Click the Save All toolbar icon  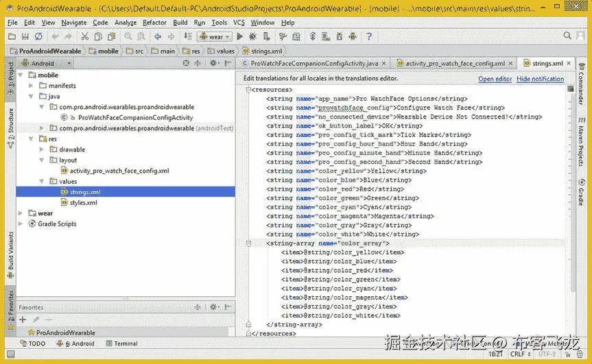point(25,36)
